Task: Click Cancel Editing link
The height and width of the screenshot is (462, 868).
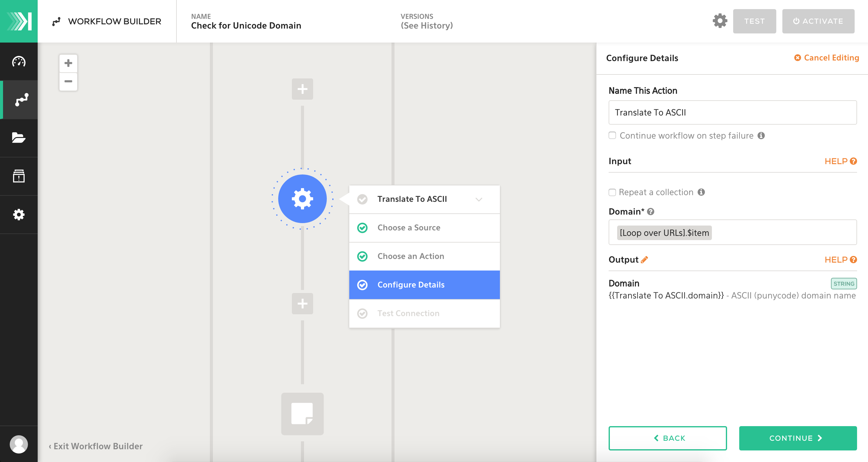Action: (x=827, y=58)
